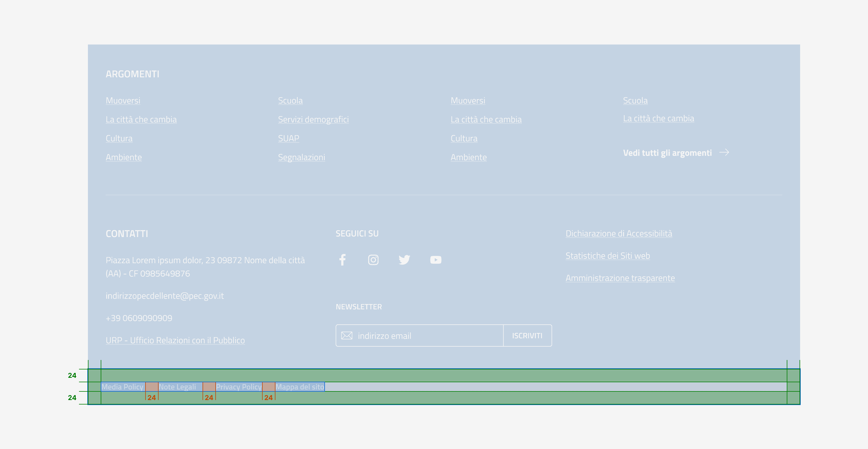The image size is (868, 449).
Task: Open the Scuola link in the last column
Action: [635, 101]
